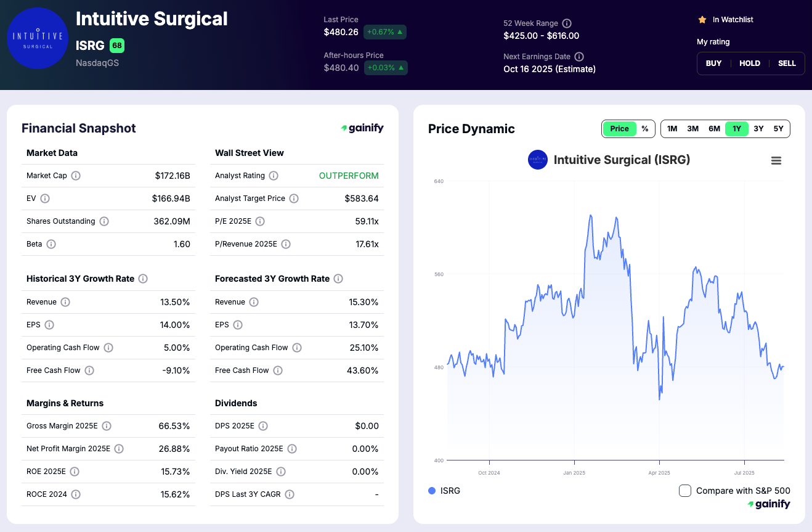
Task: Select the 1Y time range
Action: (737, 129)
